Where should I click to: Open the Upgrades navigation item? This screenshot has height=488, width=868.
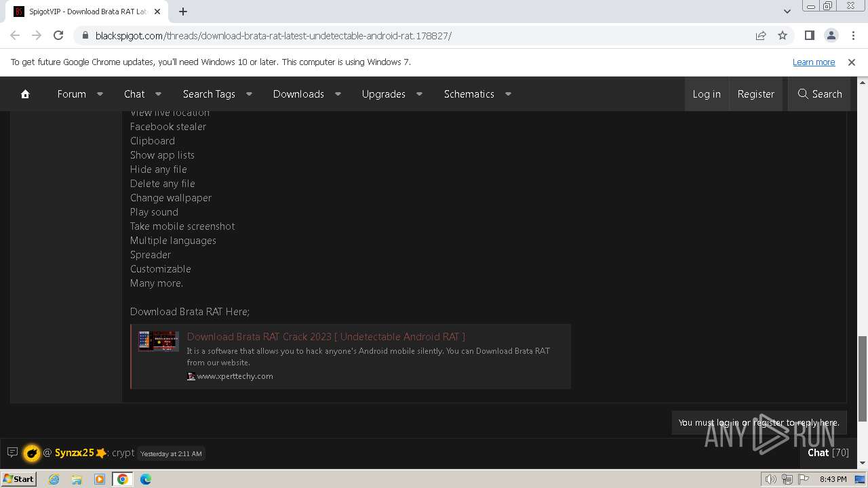coord(383,94)
